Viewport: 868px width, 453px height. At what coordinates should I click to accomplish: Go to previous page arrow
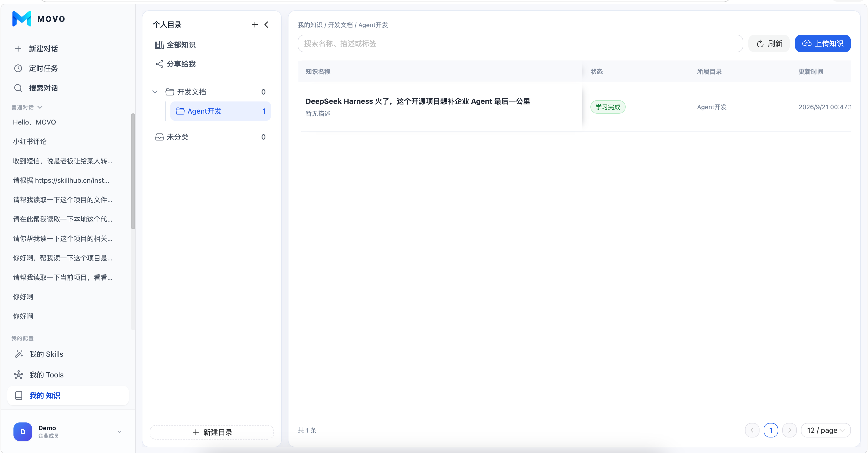752,430
